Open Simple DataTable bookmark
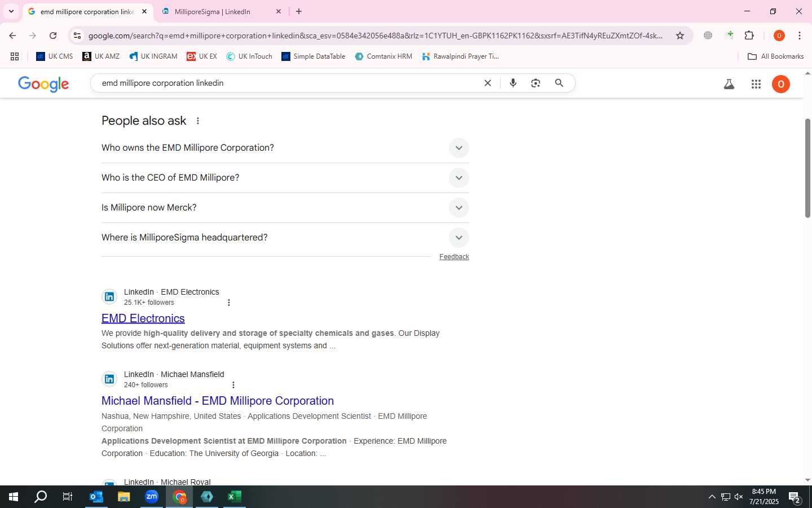The width and height of the screenshot is (812, 508). 314,56
